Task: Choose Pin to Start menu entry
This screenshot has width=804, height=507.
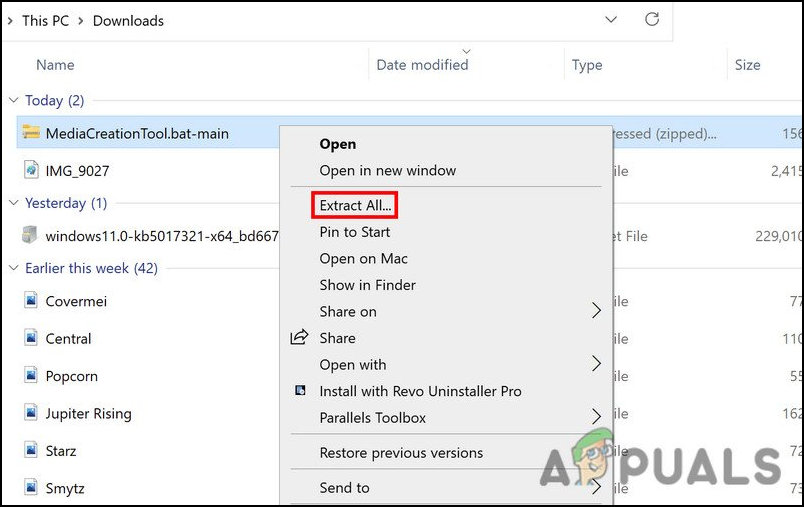Action: [x=353, y=232]
